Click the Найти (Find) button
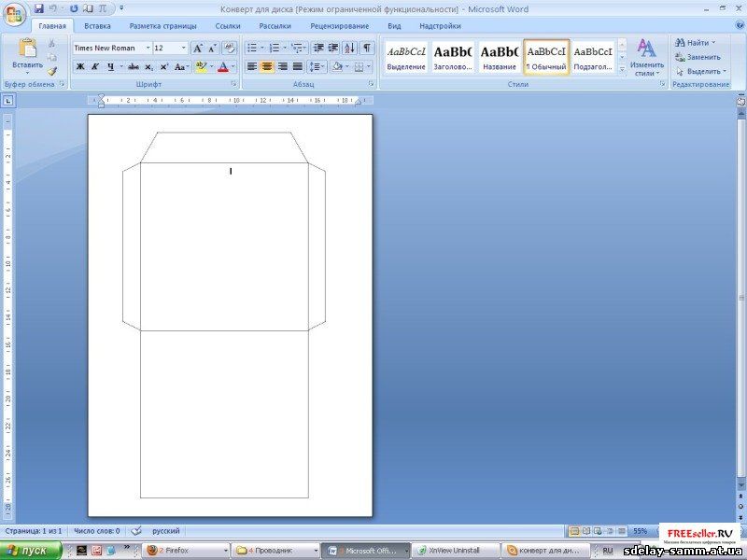 696,43
